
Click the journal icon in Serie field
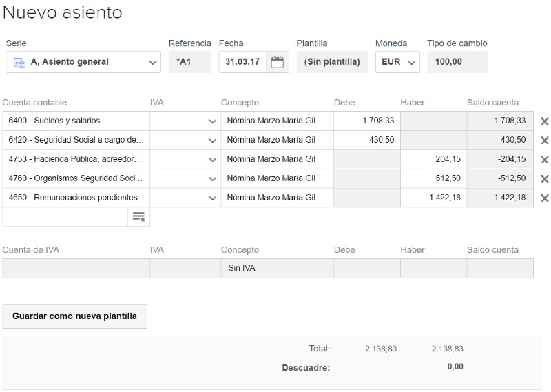(x=19, y=63)
